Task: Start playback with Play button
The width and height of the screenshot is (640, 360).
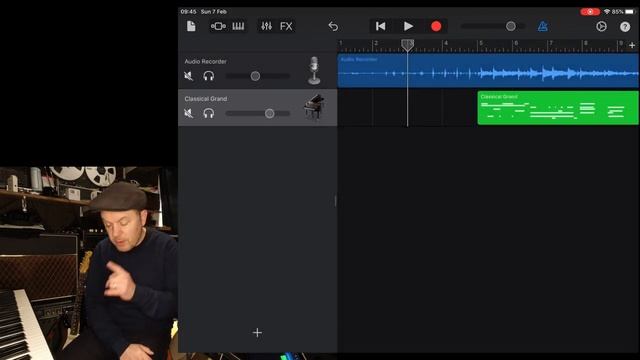Action: click(x=408, y=26)
